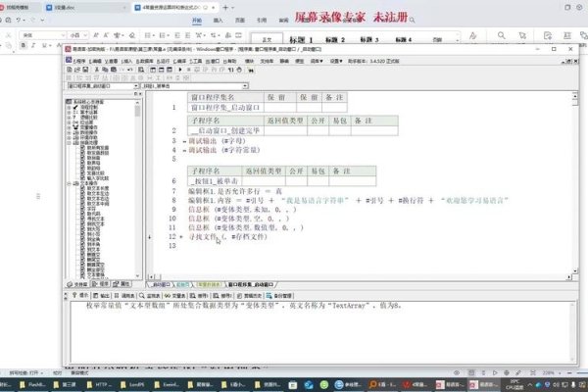The width and height of the screenshot is (588, 392).
Task: Switch to the WPS 开始 ribbon tab
Action: pyautogui.click(x=197, y=21)
